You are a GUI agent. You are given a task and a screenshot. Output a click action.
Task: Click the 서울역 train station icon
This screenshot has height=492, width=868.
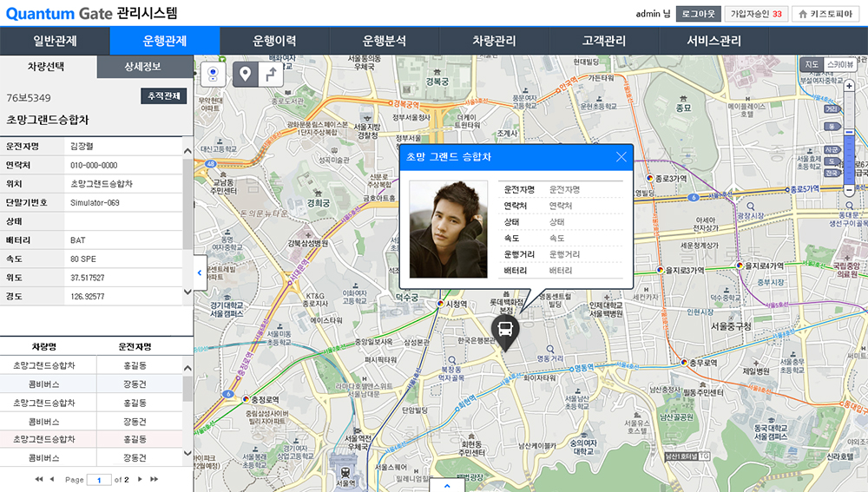click(x=345, y=472)
